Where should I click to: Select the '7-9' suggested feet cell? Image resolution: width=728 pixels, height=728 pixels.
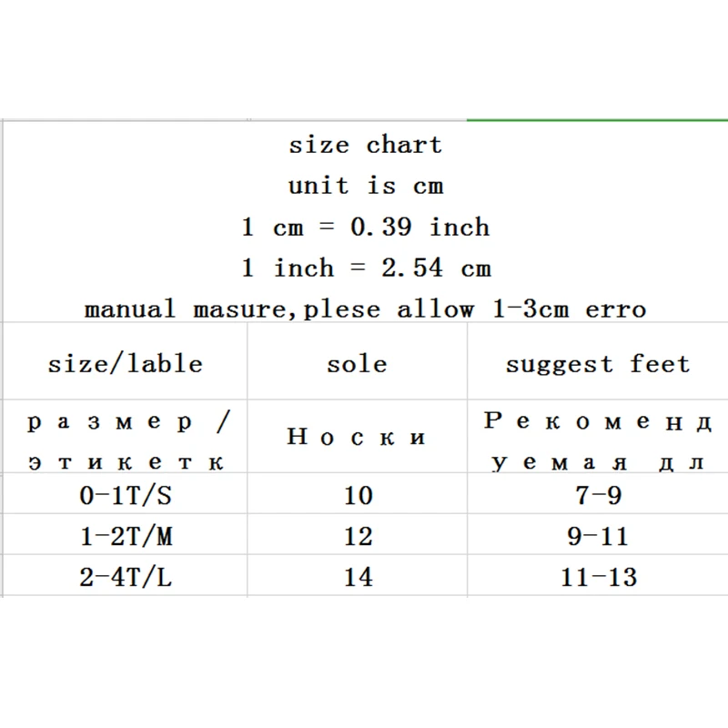[598, 496]
